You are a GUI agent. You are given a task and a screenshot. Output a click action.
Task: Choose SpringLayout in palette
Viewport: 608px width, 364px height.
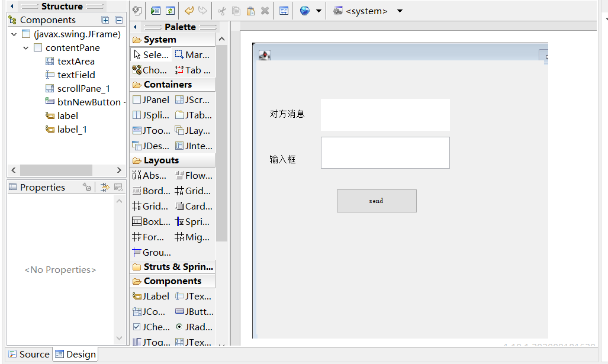(192, 222)
